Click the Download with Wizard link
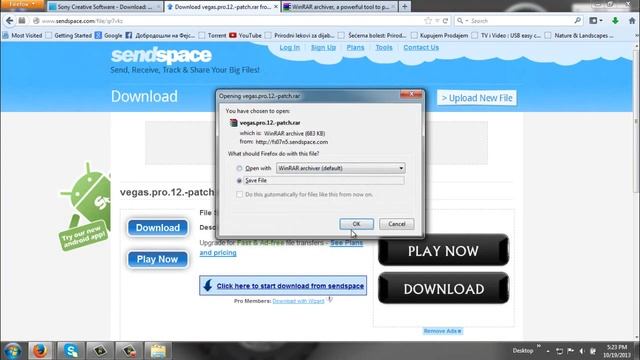The image size is (640, 360). [x=298, y=301]
